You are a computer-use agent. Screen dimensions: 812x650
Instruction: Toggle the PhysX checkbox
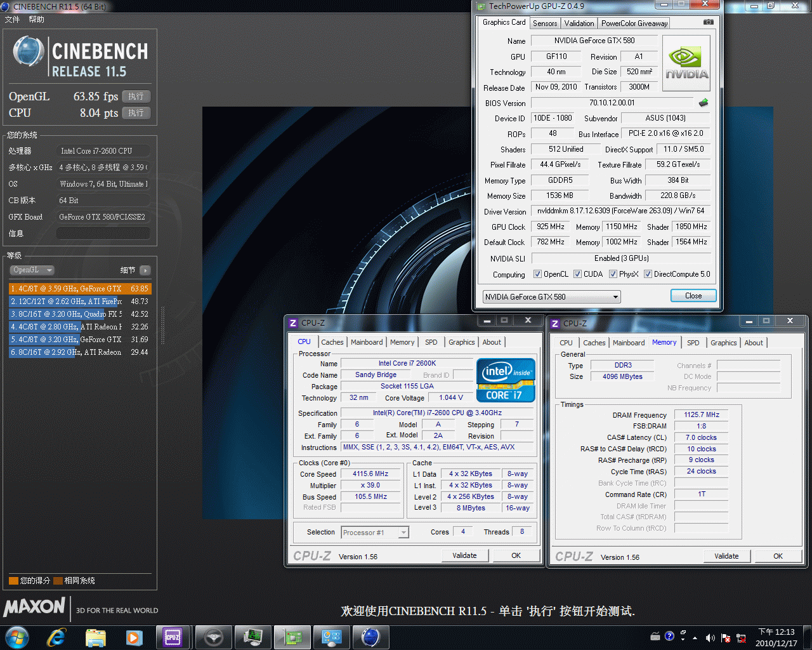pyautogui.click(x=613, y=274)
